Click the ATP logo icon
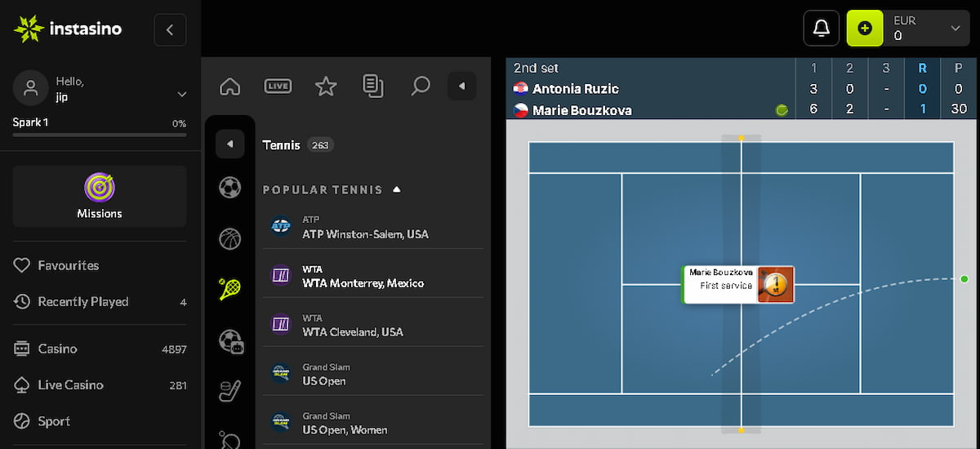980x449 pixels. tap(281, 227)
